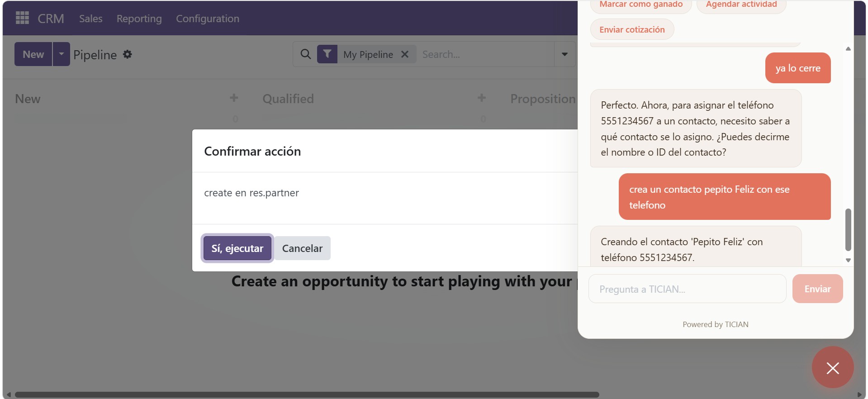Click the chat scroll down arrow
Image resolution: width=868 pixels, height=399 pixels.
coord(848,260)
